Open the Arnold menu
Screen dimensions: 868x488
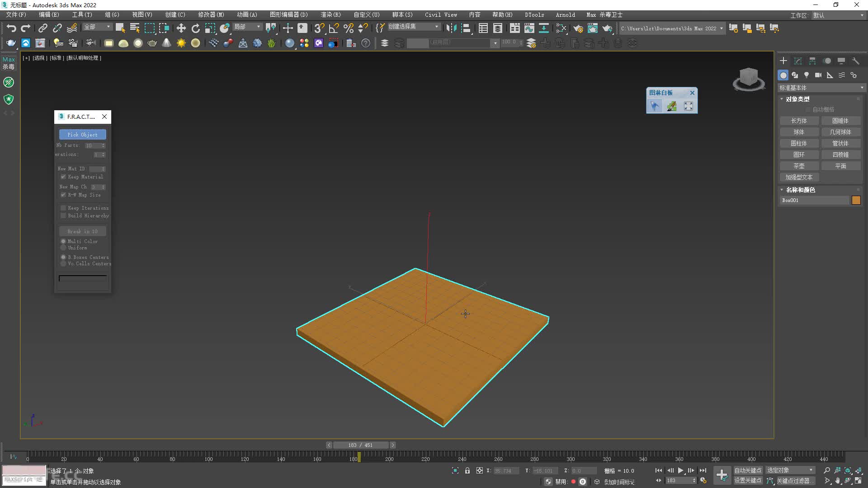565,15
